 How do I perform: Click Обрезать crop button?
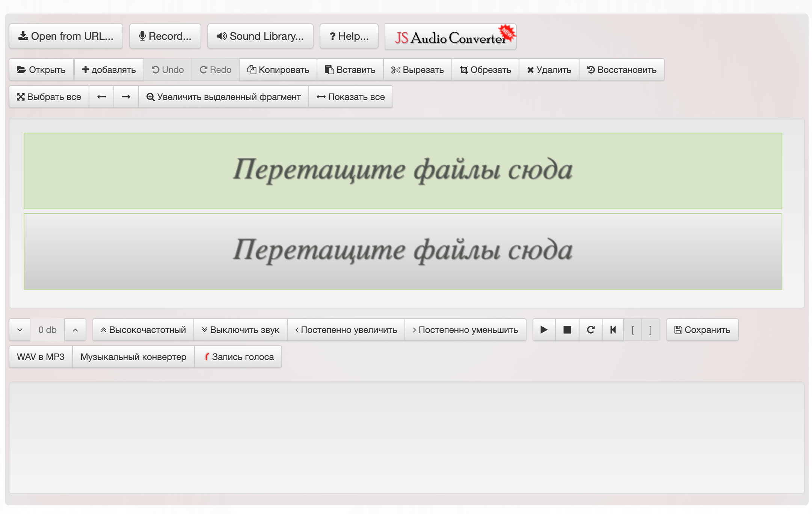point(486,70)
